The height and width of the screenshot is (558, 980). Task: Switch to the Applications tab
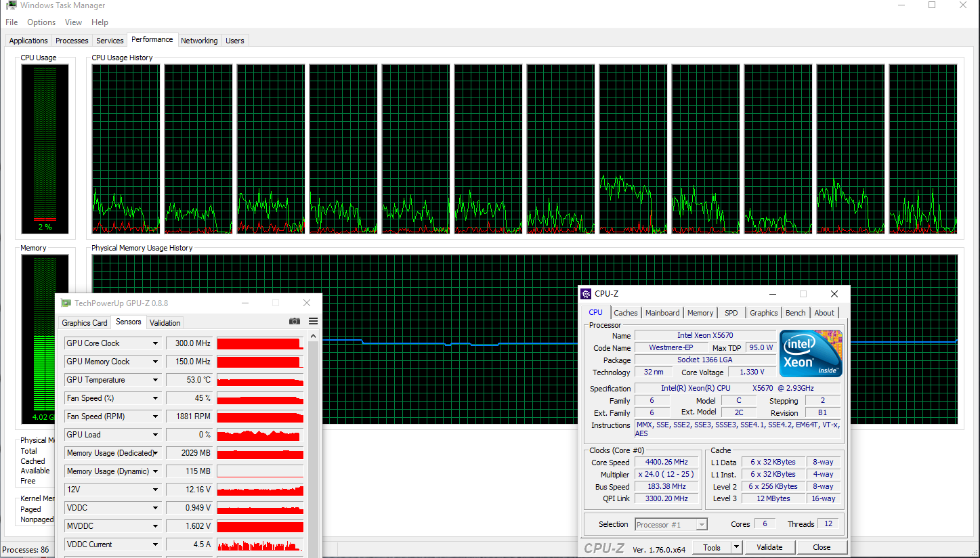(x=28, y=41)
